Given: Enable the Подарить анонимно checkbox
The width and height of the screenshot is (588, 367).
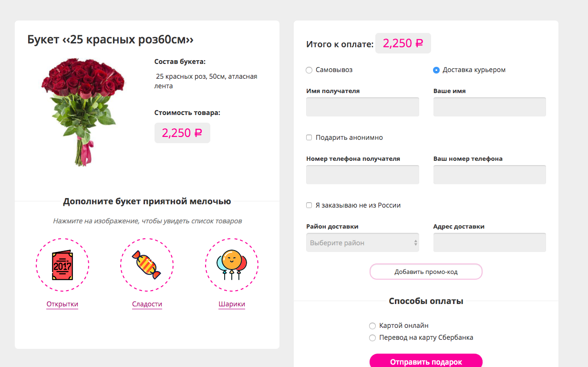Looking at the screenshot, I should [309, 137].
